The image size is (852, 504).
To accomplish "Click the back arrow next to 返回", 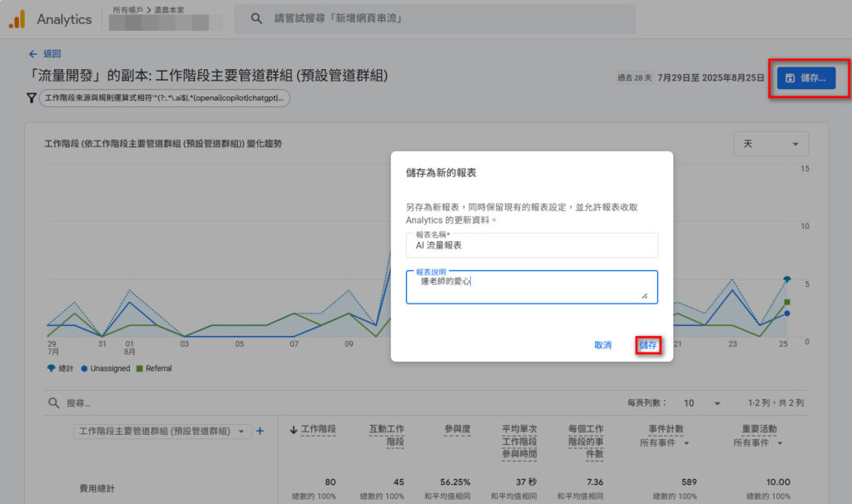I will click(x=32, y=53).
